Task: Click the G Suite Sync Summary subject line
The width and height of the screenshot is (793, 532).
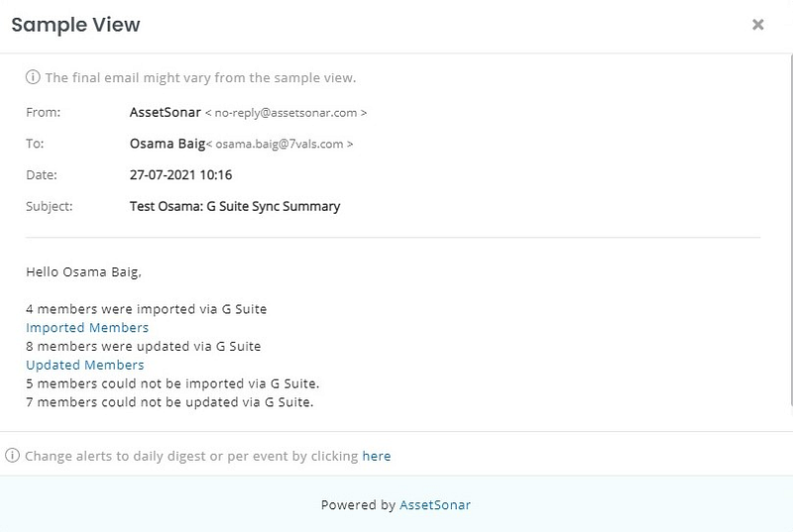Action: 235,207
